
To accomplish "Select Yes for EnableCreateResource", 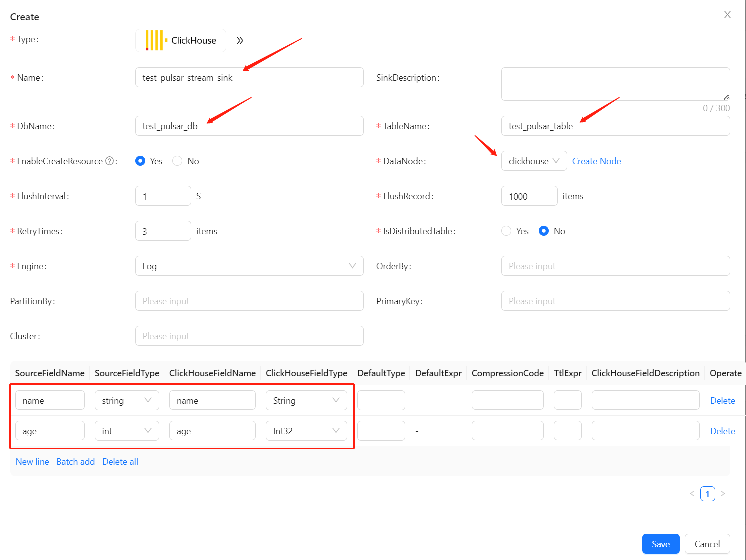I will click(140, 161).
